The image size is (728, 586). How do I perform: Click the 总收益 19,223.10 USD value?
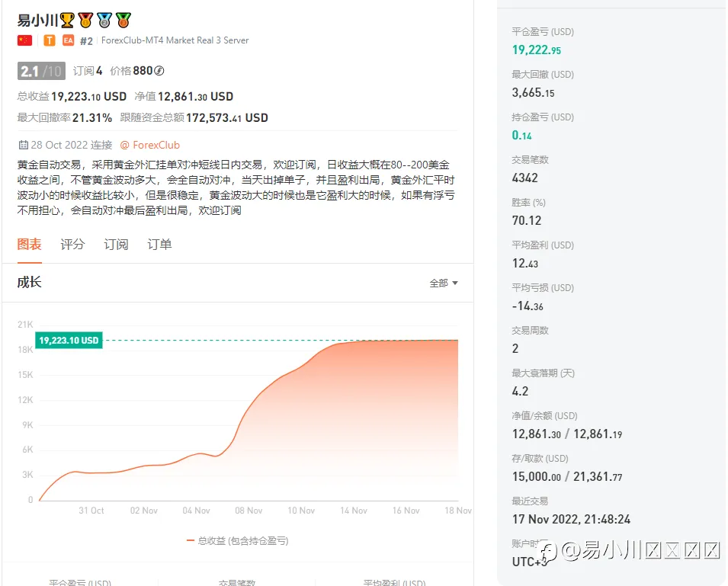click(x=72, y=97)
